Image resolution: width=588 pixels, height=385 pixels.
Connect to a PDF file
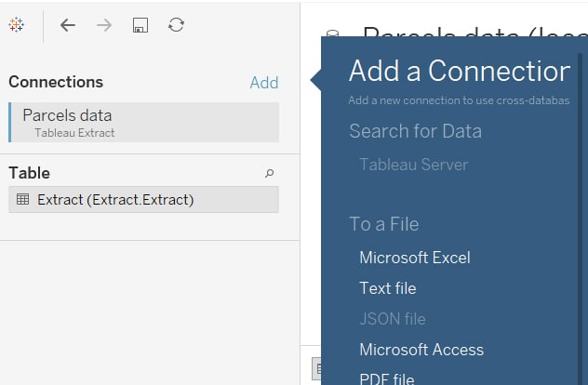coord(387,378)
